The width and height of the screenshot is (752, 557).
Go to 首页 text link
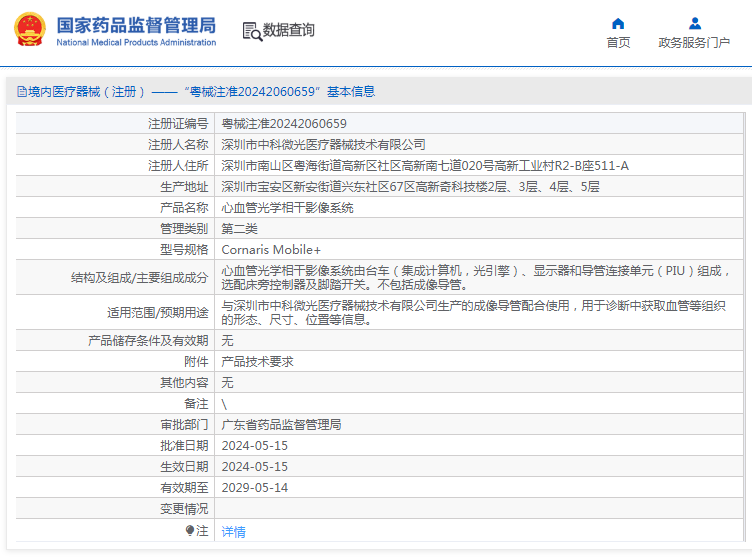click(618, 43)
